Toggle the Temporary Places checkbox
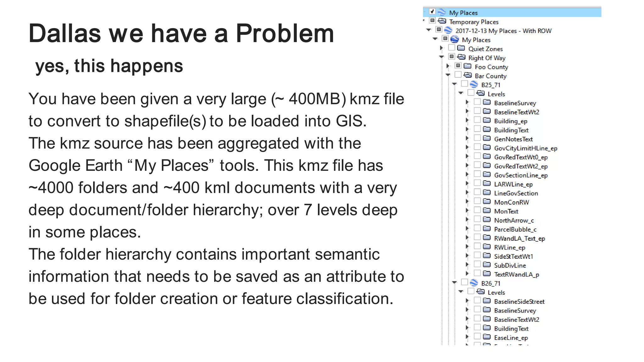Viewport: 644px width, 362px height. coord(432,21)
